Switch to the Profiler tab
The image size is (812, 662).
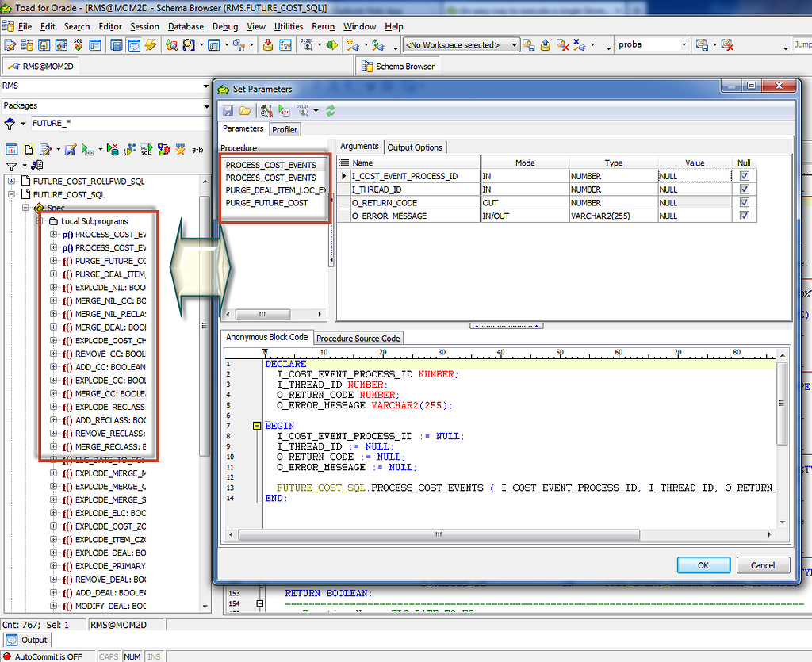tap(285, 130)
